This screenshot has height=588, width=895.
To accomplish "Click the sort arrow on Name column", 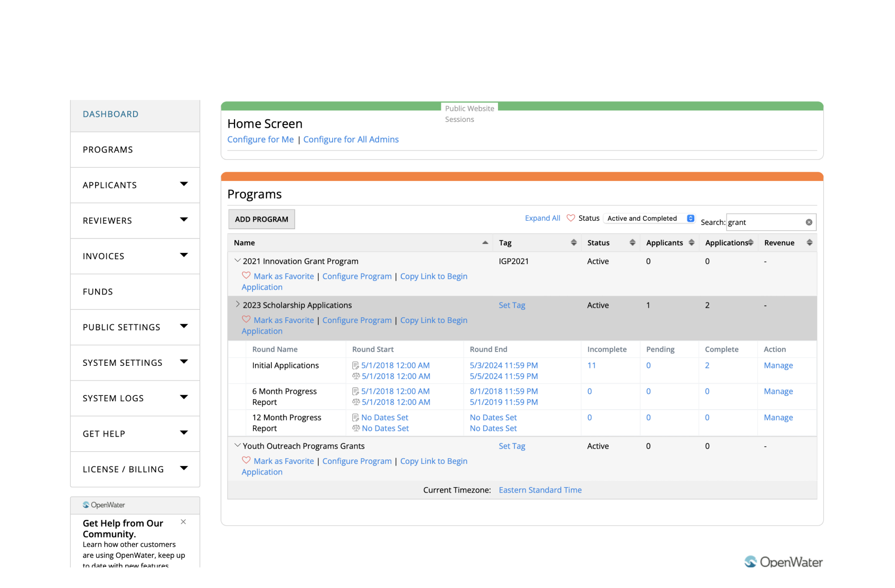I will [x=485, y=243].
